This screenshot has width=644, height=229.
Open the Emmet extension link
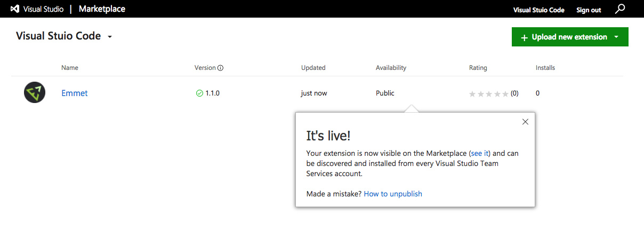[75, 93]
